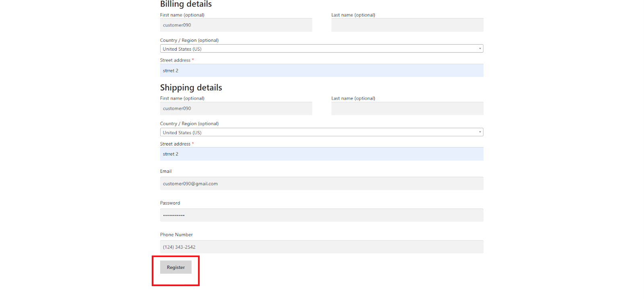Click the billing Street address input
Screen dimensions: 644x301
point(321,71)
